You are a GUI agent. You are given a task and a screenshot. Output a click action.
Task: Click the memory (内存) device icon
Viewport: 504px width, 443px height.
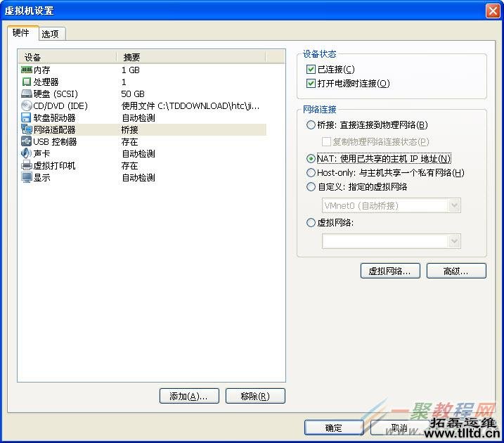pos(26,70)
